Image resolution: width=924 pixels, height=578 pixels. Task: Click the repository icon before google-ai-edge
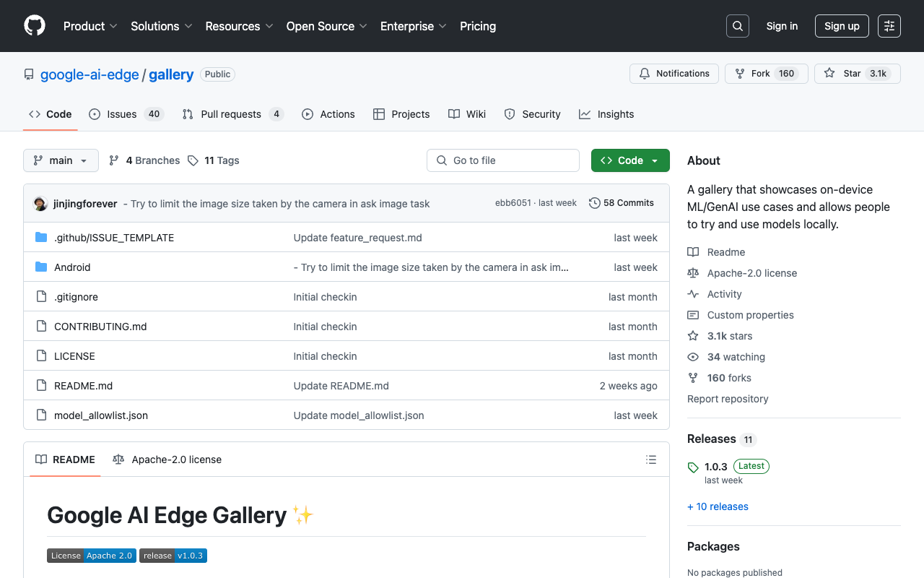coord(29,74)
